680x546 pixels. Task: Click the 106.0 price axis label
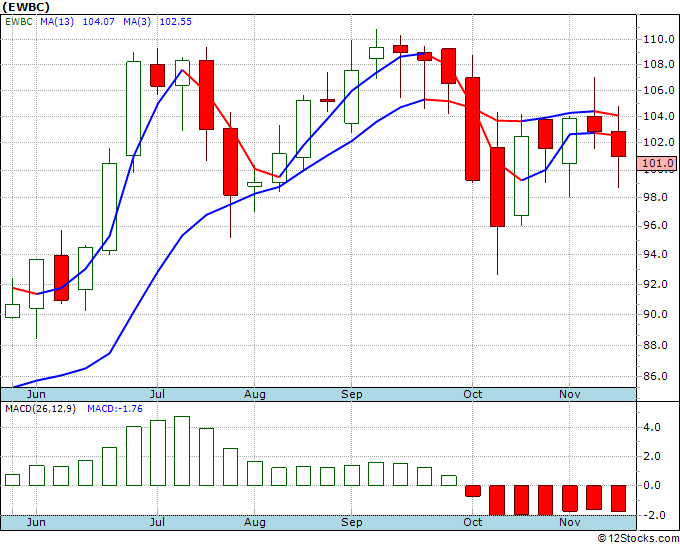pyautogui.click(x=658, y=90)
